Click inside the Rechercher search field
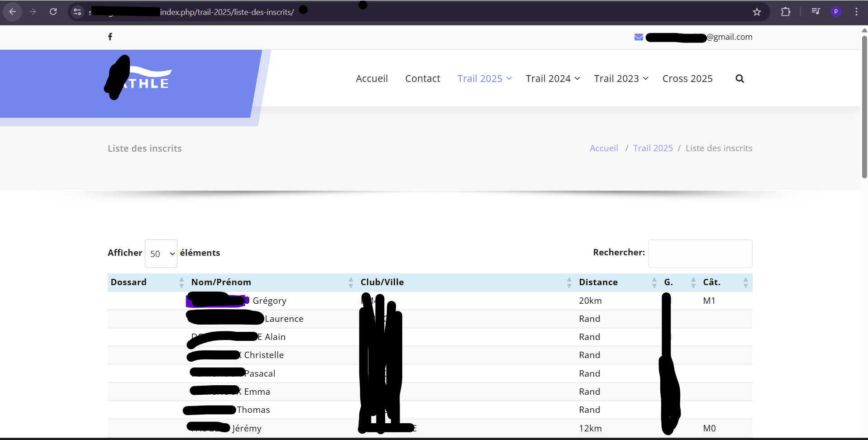Screen dimensions: 868x440 tap(700, 253)
